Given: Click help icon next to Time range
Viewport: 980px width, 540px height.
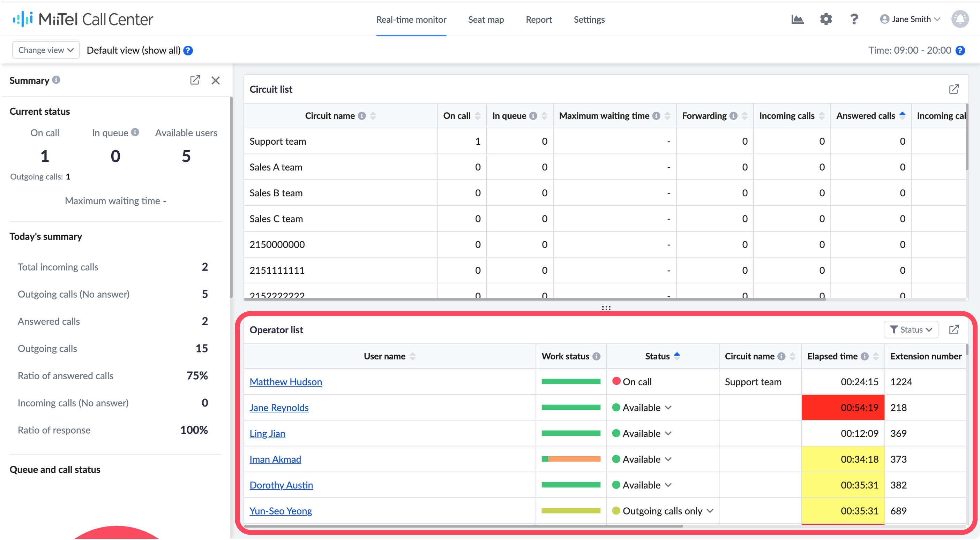Looking at the screenshot, I should click(x=960, y=50).
